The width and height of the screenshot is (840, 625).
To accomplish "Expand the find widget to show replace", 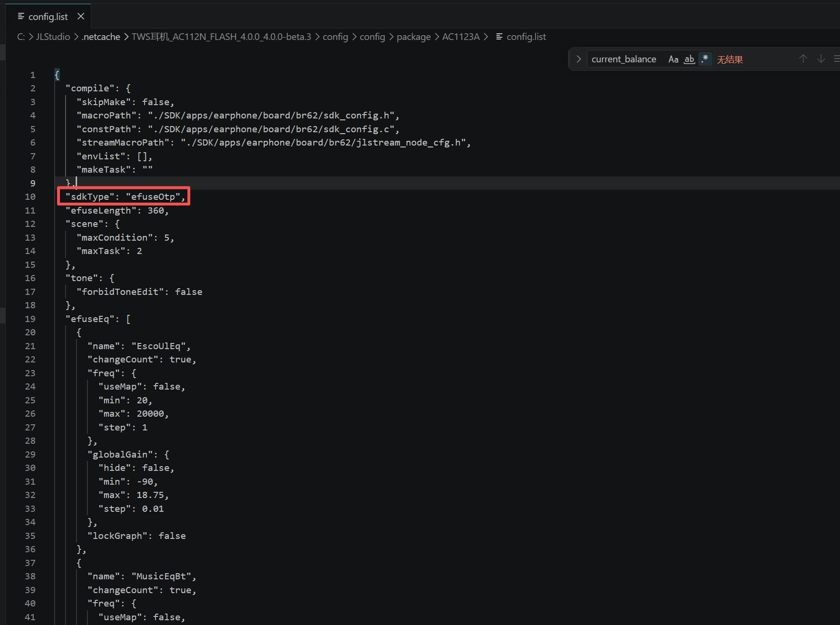I will coord(578,59).
